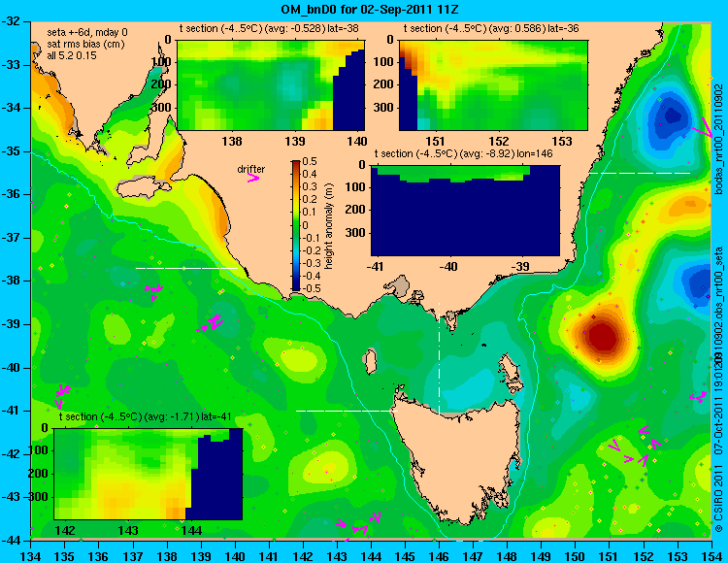This screenshot has width=728, height=563.
Task: Click King Island northwest of Tasmania
Action: (x=370, y=362)
